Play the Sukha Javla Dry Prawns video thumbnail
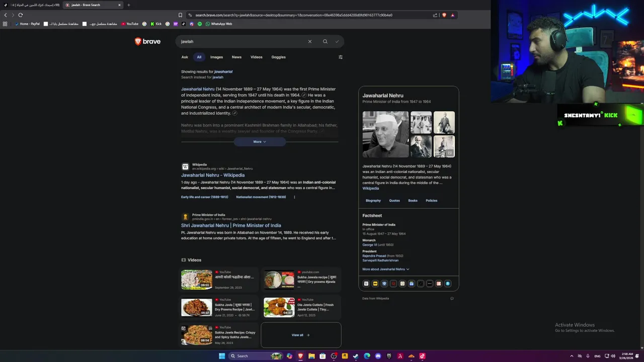 point(197,307)
